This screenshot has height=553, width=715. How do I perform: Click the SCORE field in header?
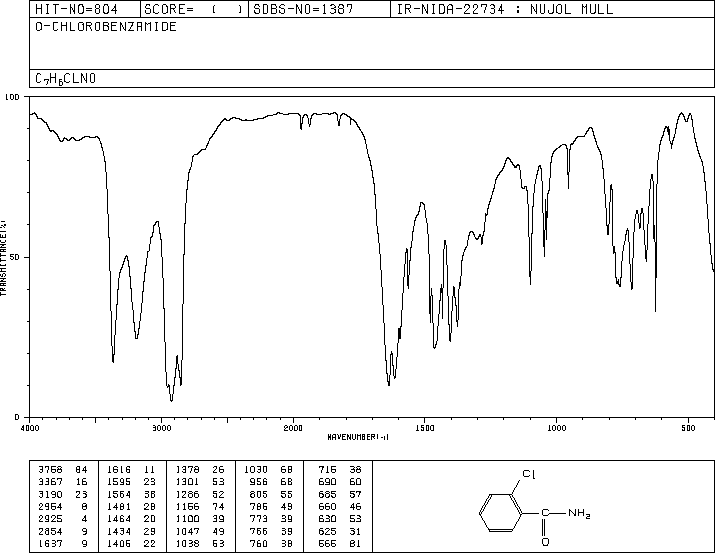click(x=194, y=9)
